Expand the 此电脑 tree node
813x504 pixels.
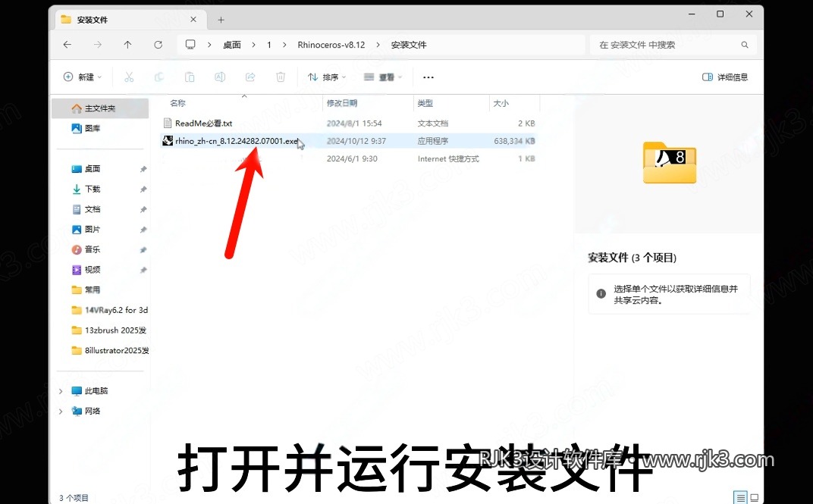(61, 391)
